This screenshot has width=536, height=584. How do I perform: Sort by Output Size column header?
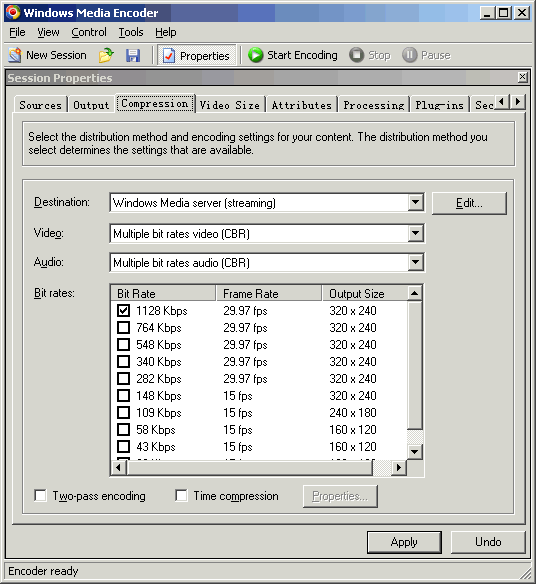point(365,293)
